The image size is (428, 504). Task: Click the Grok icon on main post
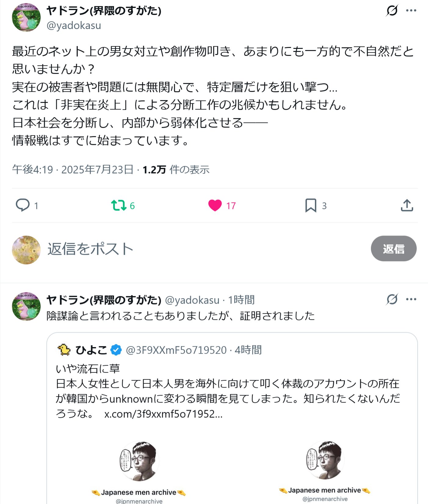pyautogui.click(x=392, y=10)
